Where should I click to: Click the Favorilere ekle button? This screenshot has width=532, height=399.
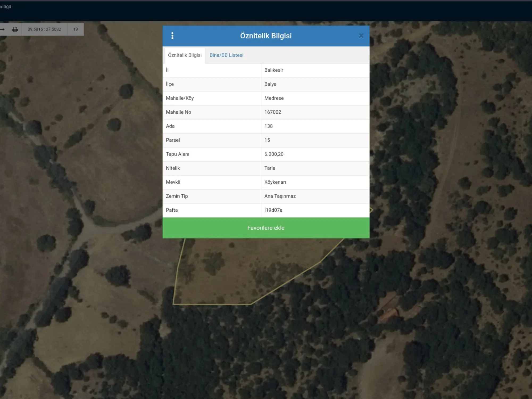(266, 228)
